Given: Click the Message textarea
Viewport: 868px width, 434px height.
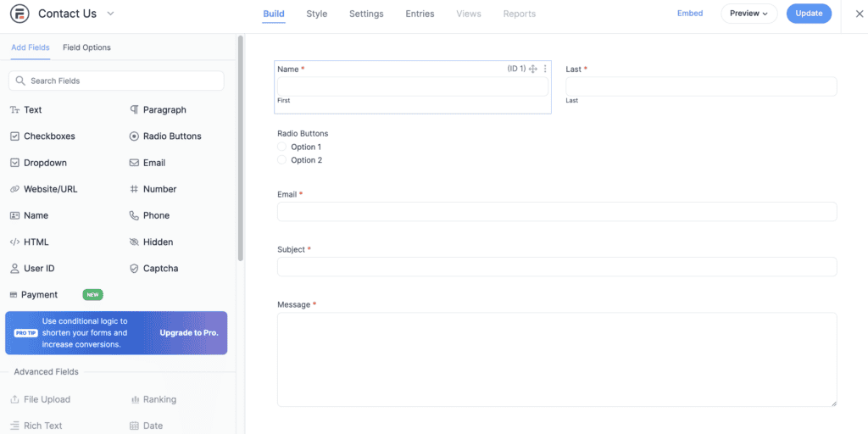Looking at the screenshot, I should 557,359.
